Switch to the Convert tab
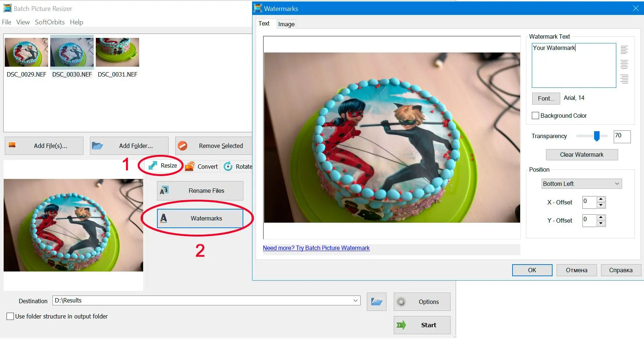The image size is (644, 340). 201,167
